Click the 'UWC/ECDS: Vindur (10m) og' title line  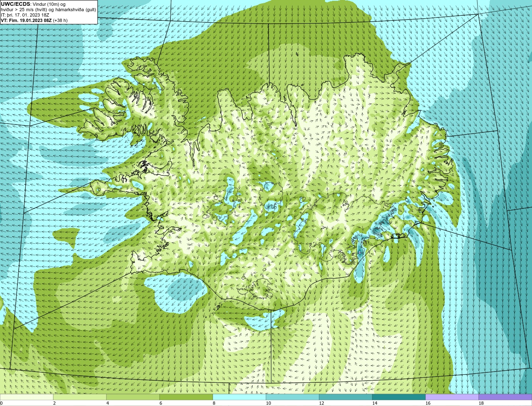click(x=33, y=4)
